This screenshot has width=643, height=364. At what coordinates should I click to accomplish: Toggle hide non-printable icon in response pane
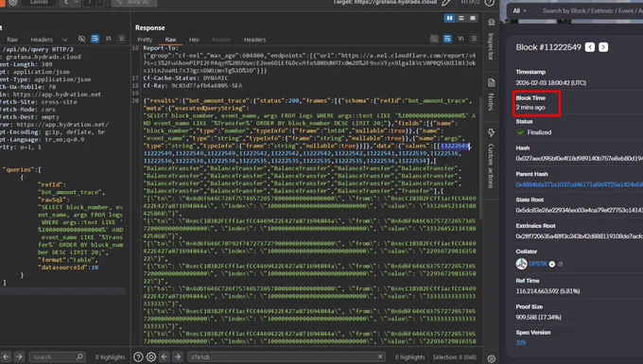coord(434,39)
